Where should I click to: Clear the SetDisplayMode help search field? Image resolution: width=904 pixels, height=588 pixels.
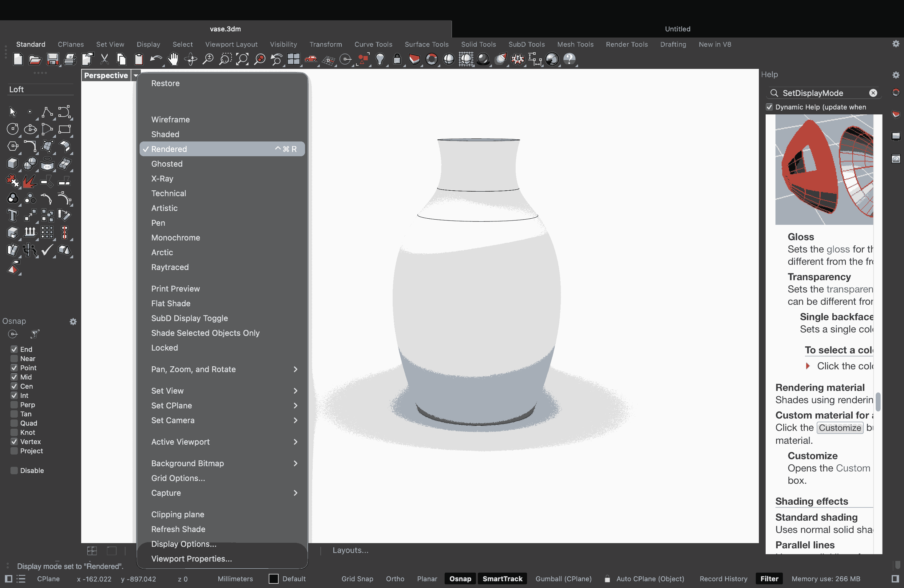[873, 93]
